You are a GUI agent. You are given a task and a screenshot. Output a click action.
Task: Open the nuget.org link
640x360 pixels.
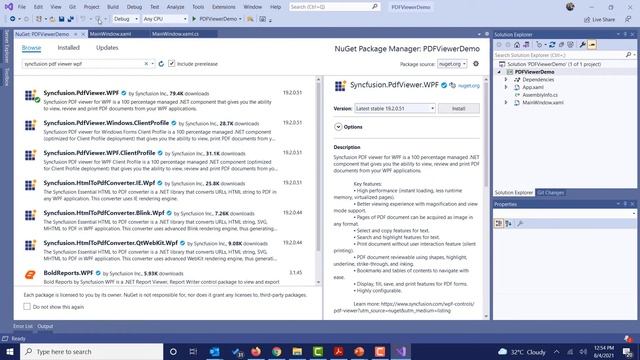[x=469, y=86]
